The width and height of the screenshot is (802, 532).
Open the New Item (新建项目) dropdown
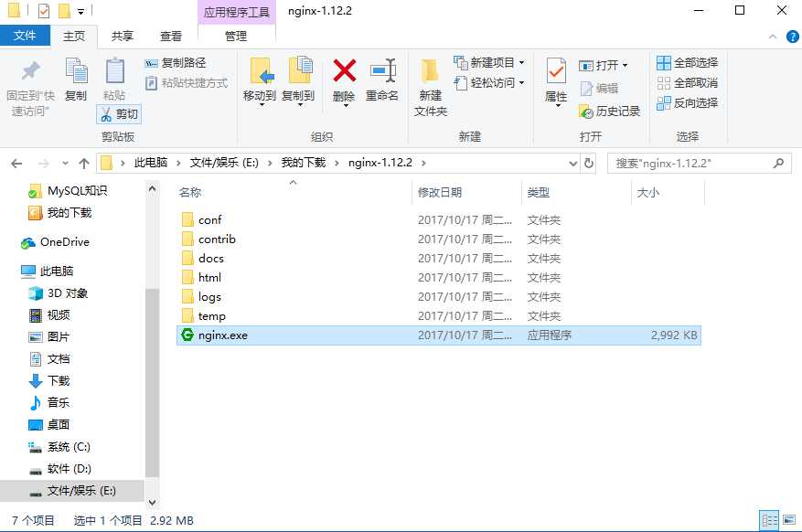489,63
